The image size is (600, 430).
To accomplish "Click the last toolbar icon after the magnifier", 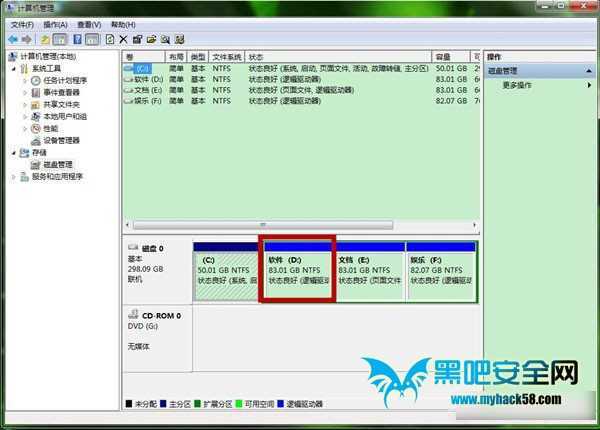I will [x=179, y=39].
